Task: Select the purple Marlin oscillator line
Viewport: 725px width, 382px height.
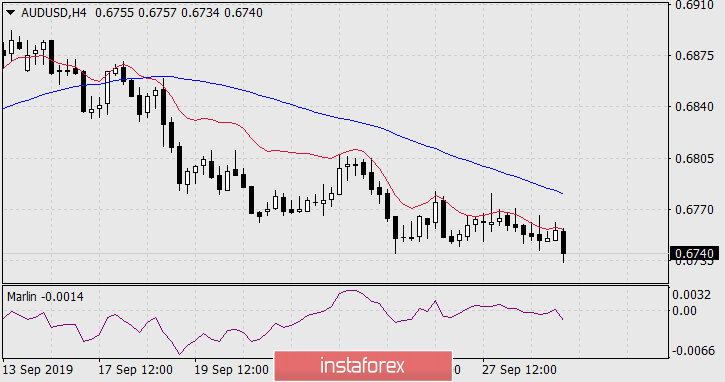Action: pos(277,324)
